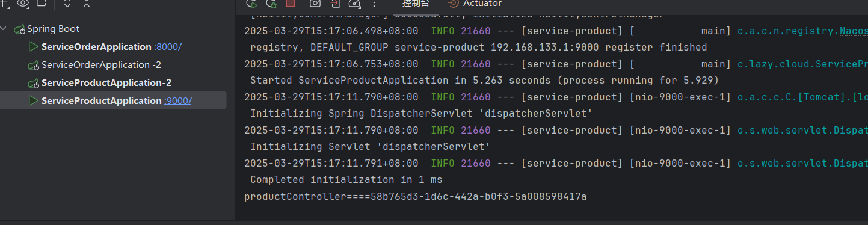The width and height of the screenshot is (868, 225).
Task: Collapse the Spring Boot tree node
Action: click(4, 29)
